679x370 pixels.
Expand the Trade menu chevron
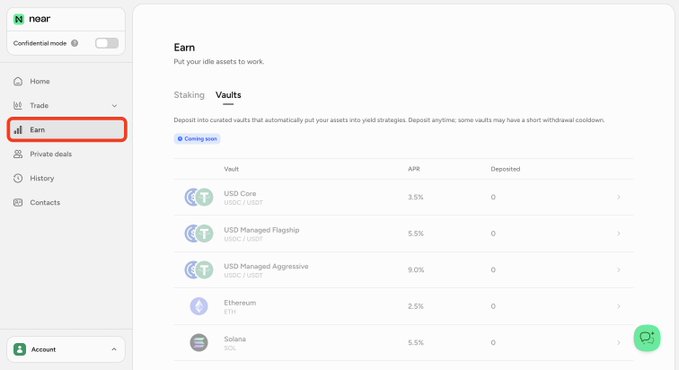[114, 106]
